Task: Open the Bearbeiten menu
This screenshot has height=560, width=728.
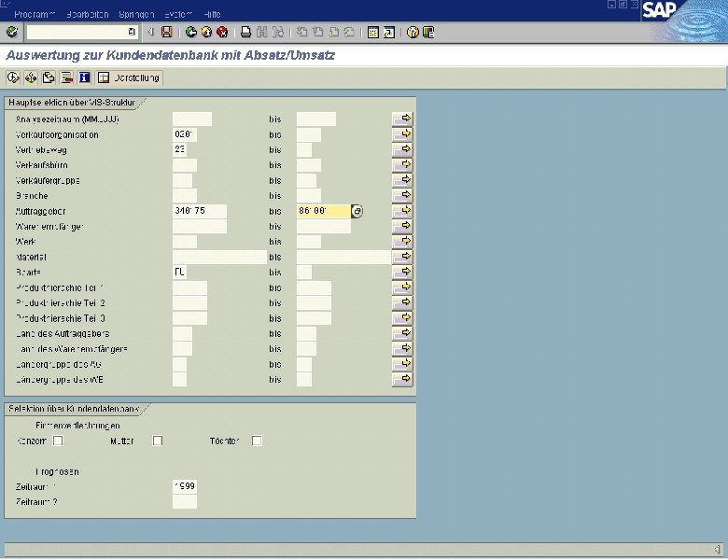Action: coord(88,14)
